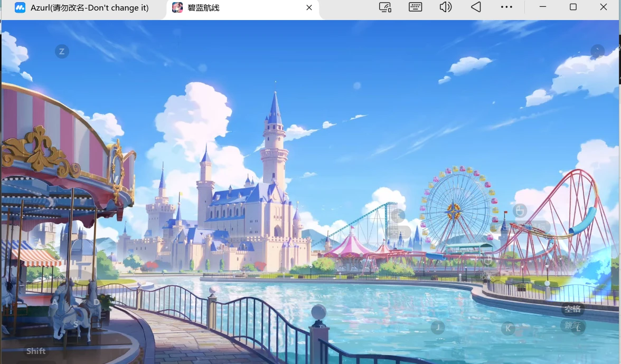Click the J key overlay

(438, 327)
